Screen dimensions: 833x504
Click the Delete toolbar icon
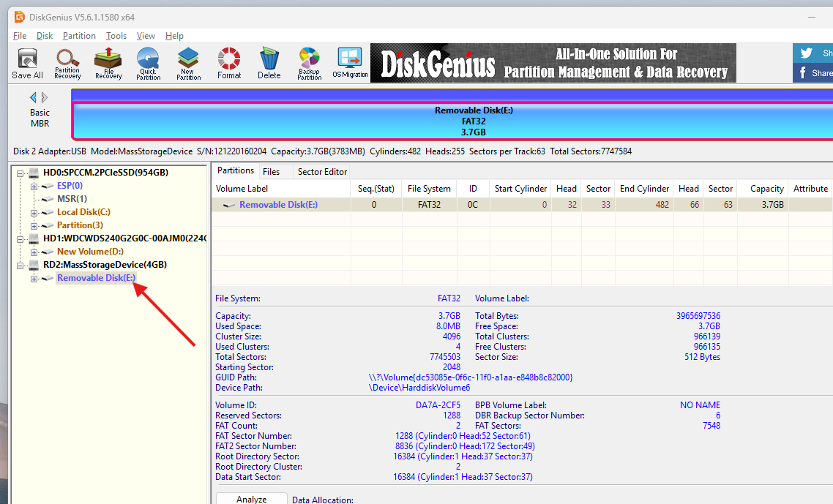tap(269, 63)
